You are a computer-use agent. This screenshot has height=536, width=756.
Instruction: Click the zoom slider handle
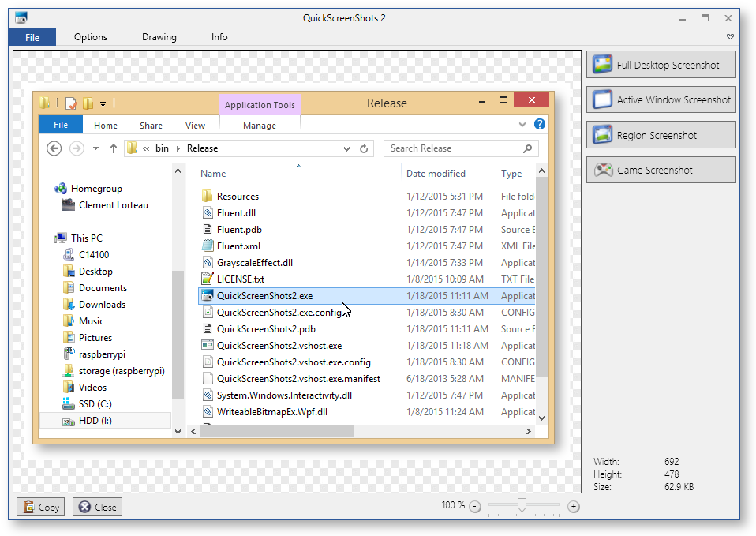coord(522,505)
